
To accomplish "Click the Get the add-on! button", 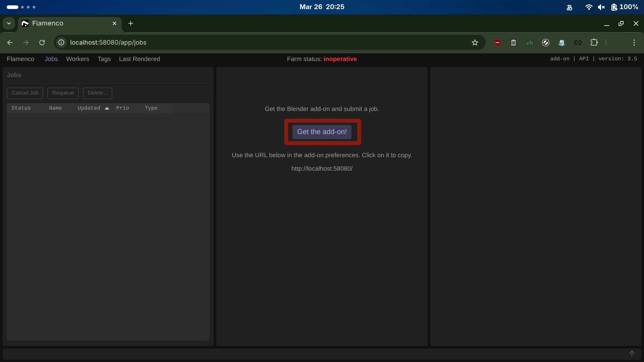I will click(322, 132).
